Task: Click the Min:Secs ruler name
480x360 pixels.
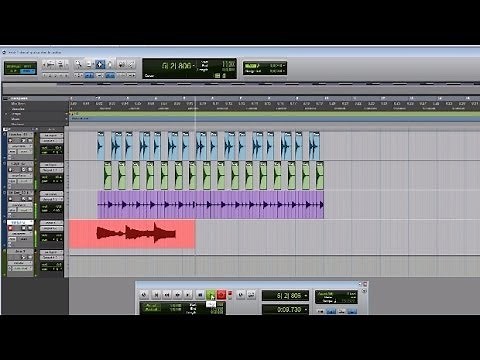Action: (18, 104)
